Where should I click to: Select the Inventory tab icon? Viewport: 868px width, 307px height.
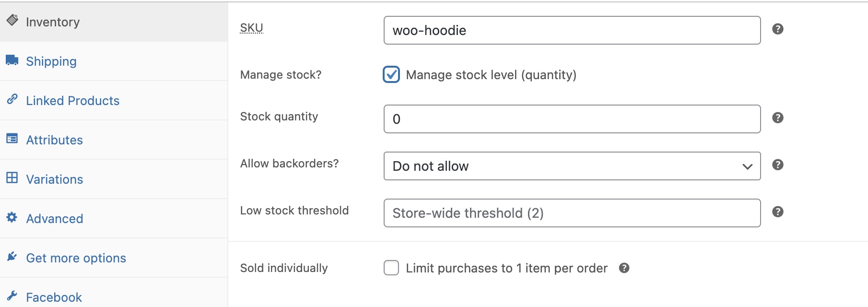[12, 21]
